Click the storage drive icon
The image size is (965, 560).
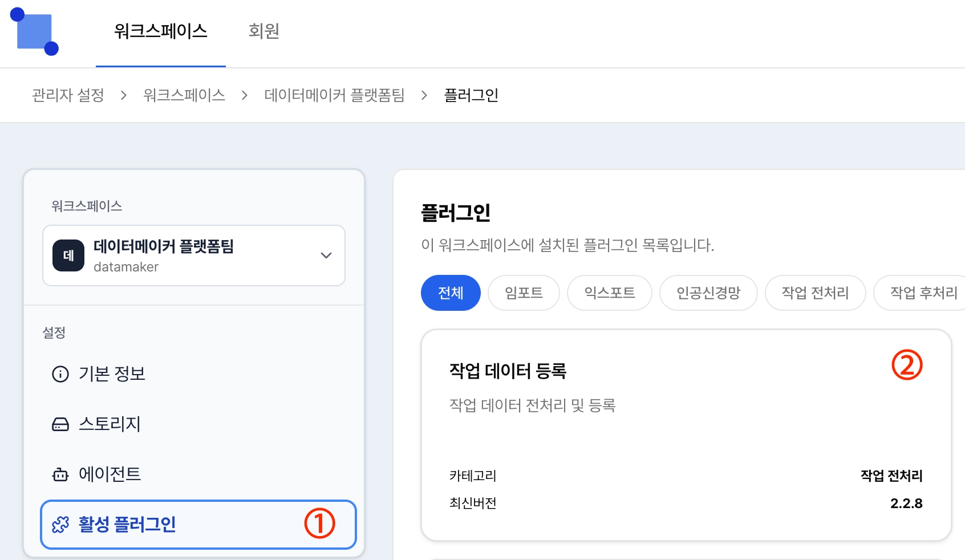tap(60, 424)
